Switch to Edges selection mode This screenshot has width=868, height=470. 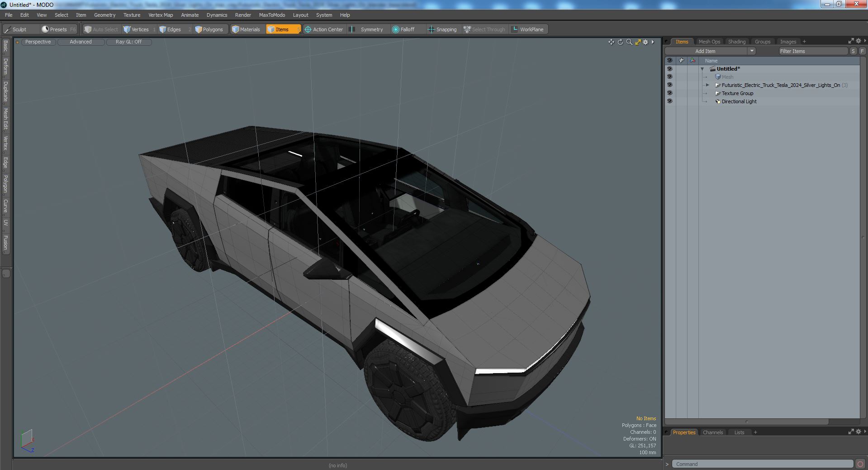[x=174, y=29]
